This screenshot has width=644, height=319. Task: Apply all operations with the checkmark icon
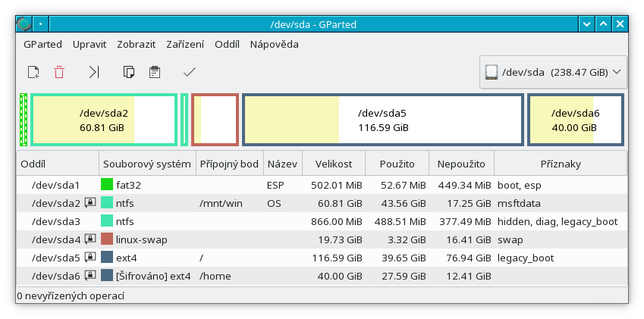[x=190, y=73]
